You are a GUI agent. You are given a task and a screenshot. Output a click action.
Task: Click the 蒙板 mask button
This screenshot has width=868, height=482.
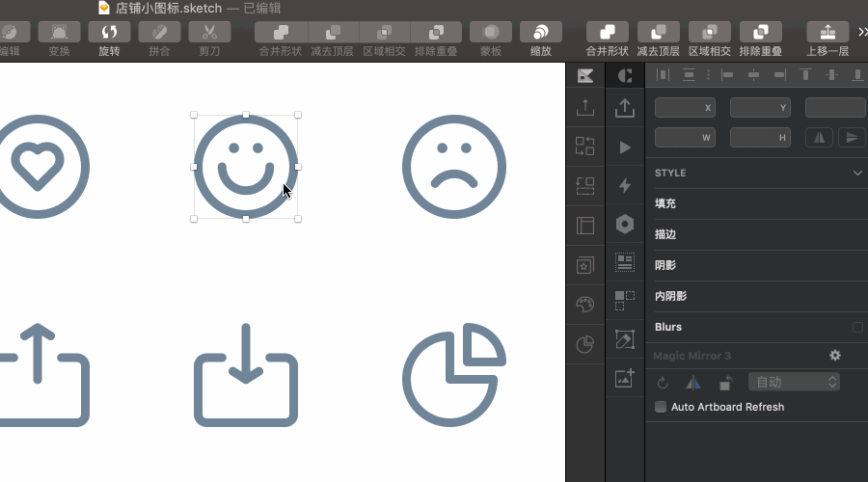click(491, 32)
